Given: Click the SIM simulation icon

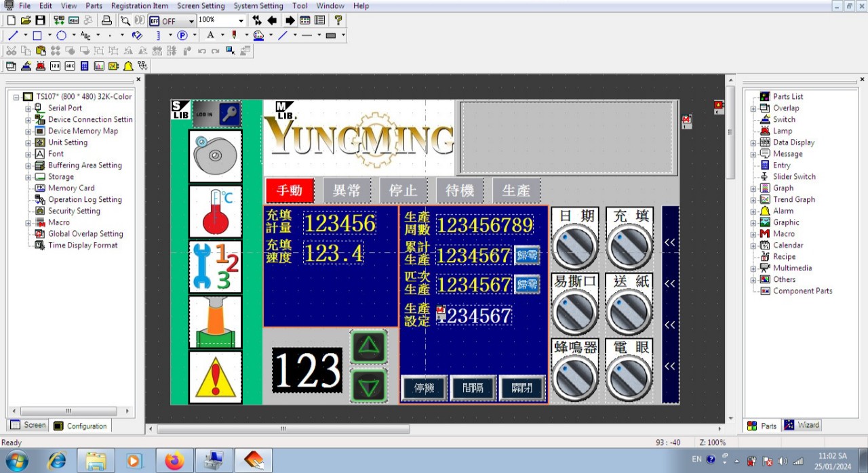Looking at the screenshot, I should 73,20.
